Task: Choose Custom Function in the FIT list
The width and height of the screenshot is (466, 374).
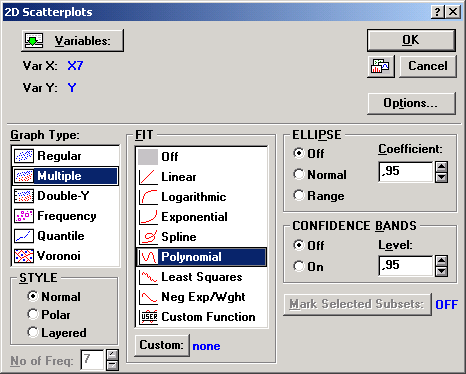Action: click(x=202, y=317)
